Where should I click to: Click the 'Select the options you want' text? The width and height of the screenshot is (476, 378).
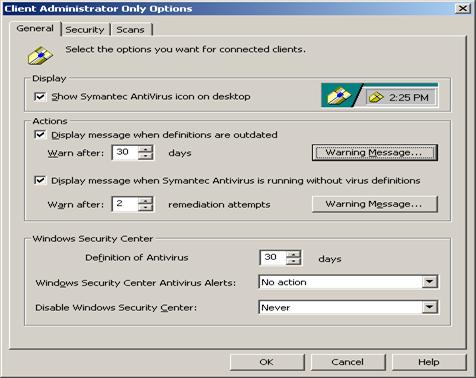pos(185,49)
